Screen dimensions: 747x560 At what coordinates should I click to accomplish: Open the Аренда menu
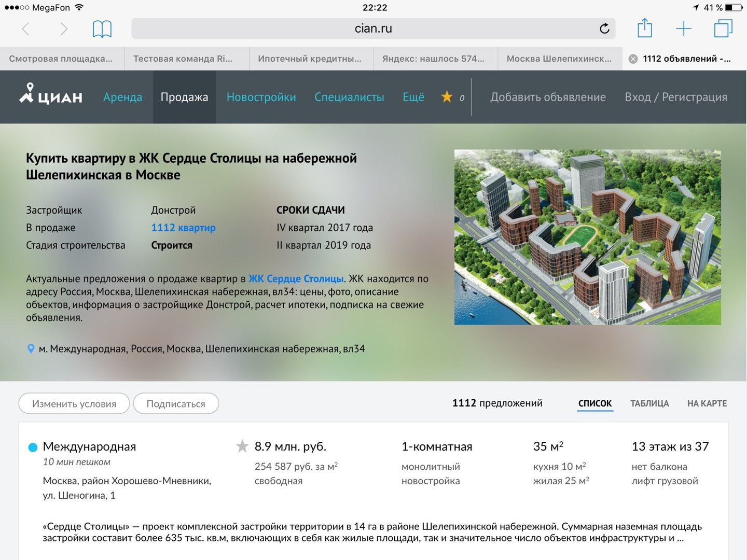[x=122, y=97]
